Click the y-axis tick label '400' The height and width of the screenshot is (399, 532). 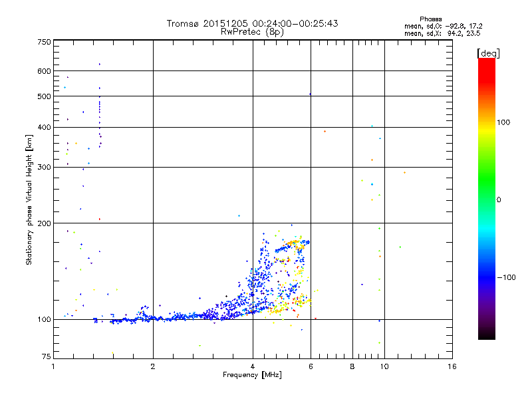[44, 127]
